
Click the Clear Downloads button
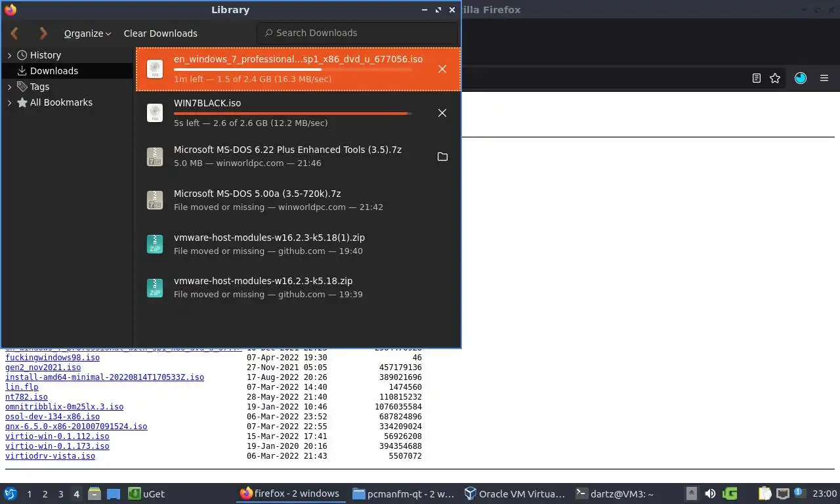pos(160,33)
